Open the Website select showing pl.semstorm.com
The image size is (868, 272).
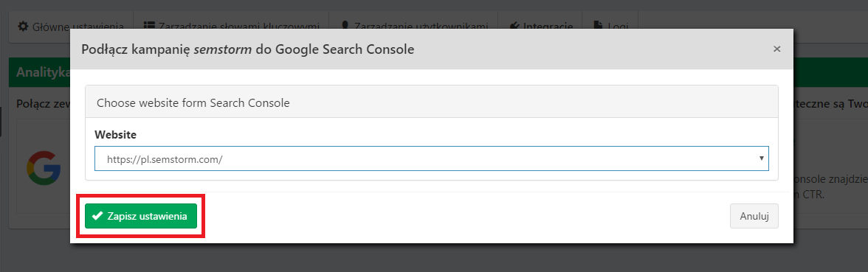point(431,158)
